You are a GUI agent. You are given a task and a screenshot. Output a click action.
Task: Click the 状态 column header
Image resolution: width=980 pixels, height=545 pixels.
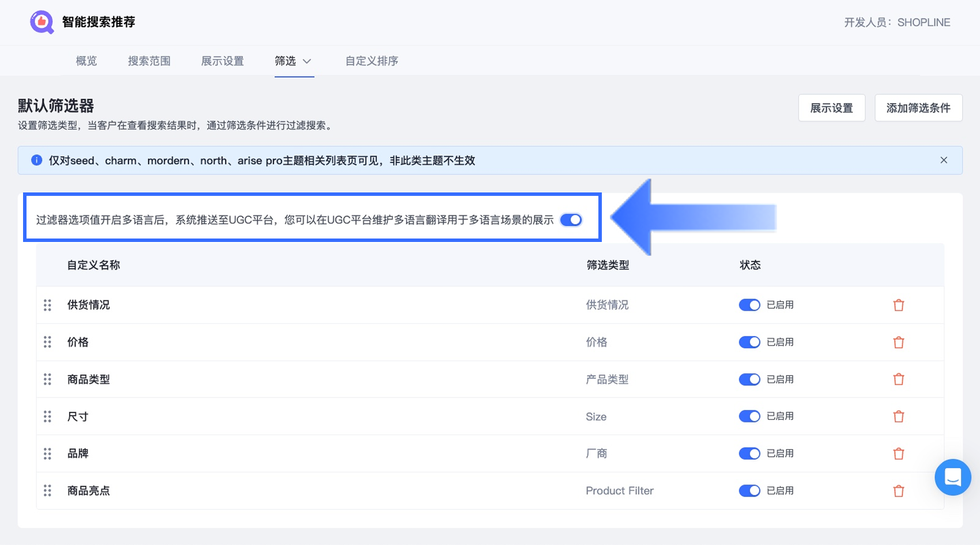[750, 265]
